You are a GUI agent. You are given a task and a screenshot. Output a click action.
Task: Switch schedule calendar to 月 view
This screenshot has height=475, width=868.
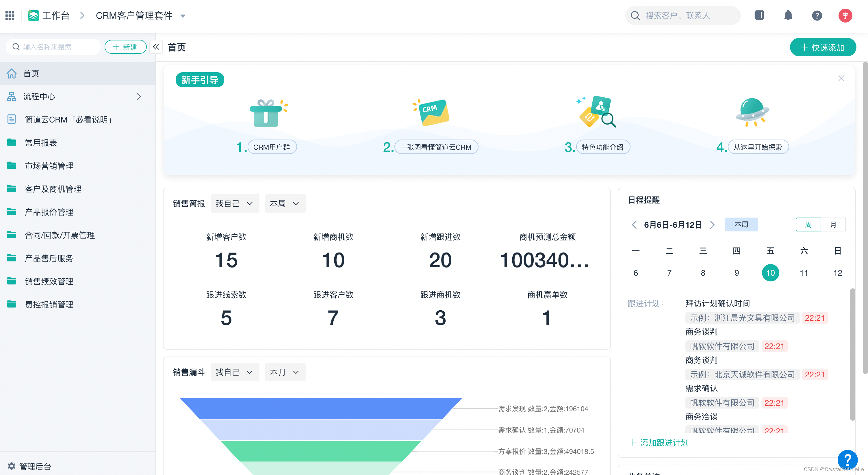(834, 224)
